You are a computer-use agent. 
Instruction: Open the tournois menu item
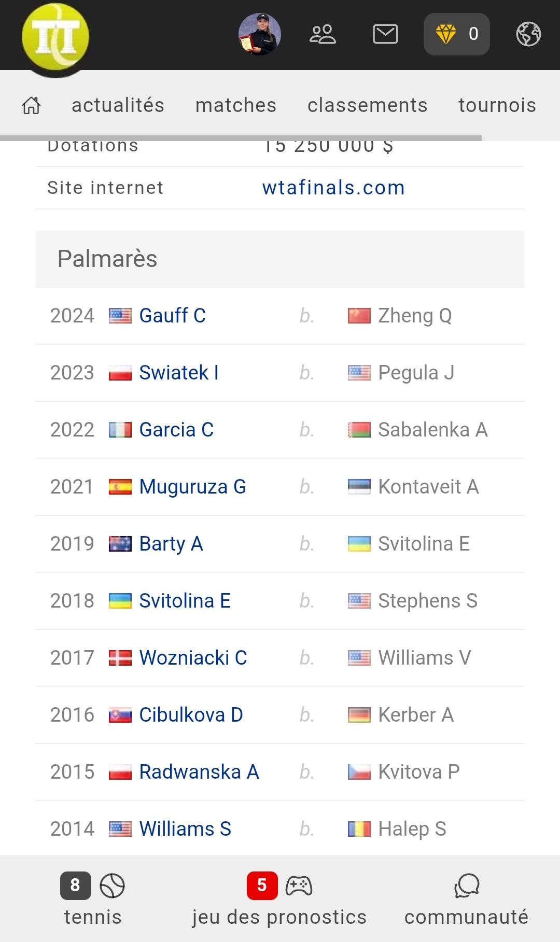pyautogui.click(x=497, y=105)
